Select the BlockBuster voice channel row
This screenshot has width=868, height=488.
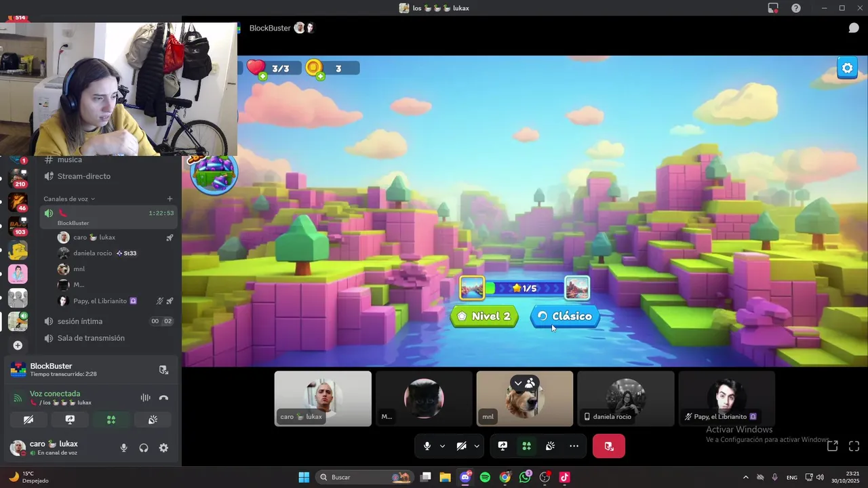click(x=108, y=217)
